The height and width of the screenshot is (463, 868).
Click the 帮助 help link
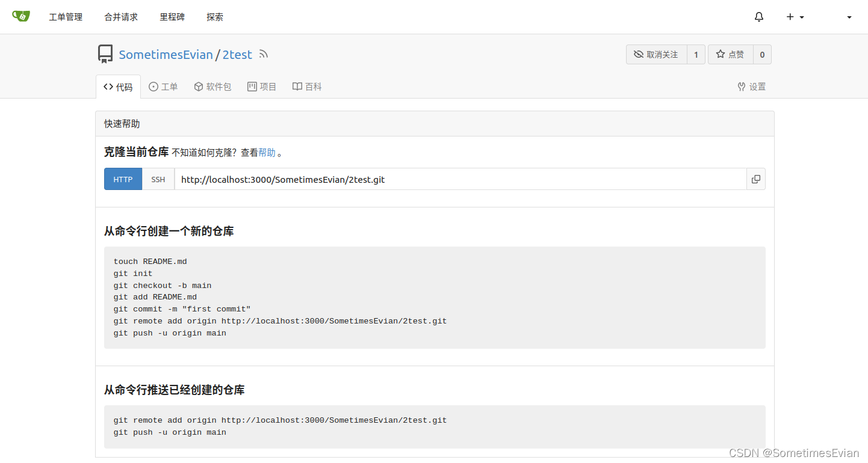click(x=267, y=153)
